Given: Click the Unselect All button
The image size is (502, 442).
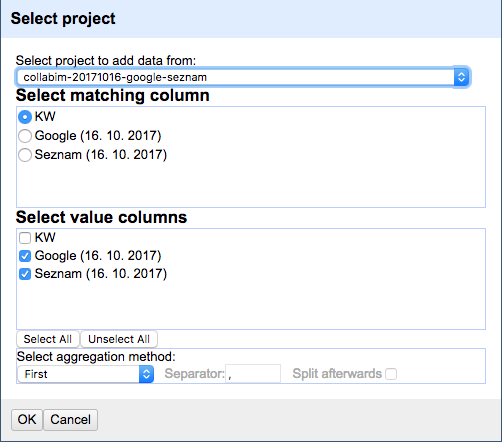Looking at the screenshot, I should pos(119,339).
